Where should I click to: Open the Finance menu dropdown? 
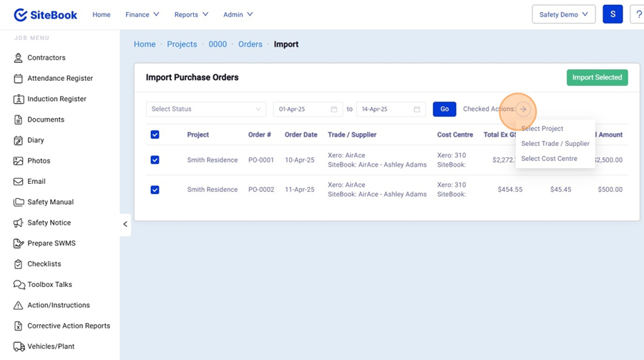click(142, 14)
